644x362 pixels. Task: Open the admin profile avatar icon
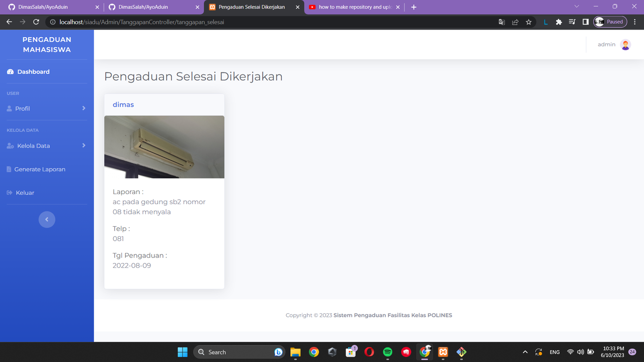point(625,44)
